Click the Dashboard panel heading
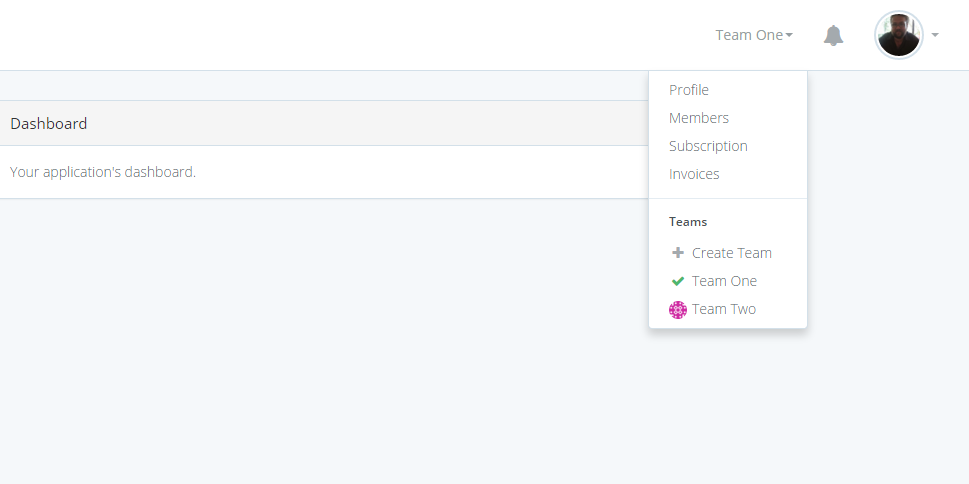 coord(49,124)
